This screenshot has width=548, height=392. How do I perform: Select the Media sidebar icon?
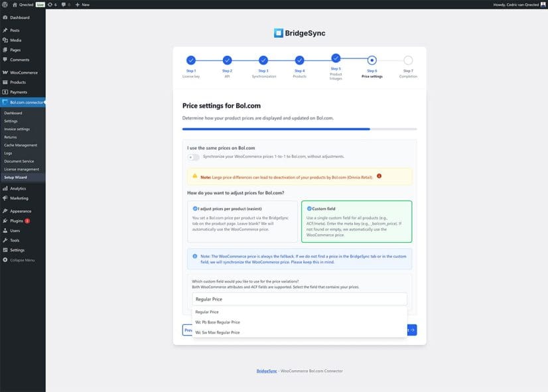click(6, 40)
